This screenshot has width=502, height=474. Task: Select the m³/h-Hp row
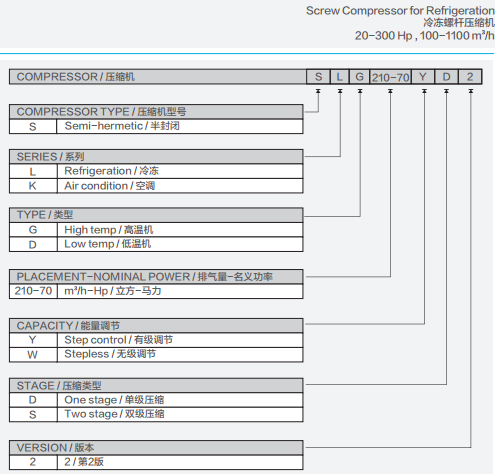(x=156, y=291)
